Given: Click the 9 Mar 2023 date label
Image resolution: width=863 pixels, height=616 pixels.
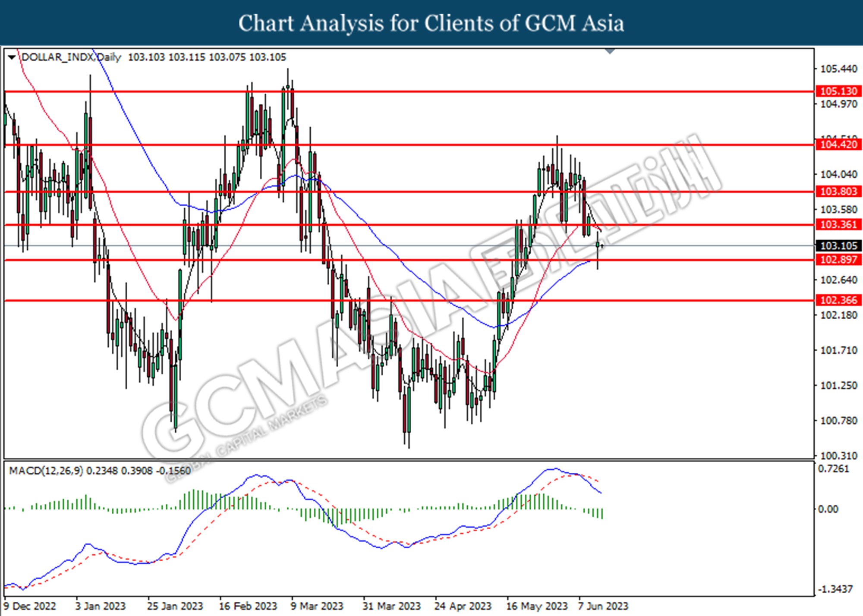Looking at the screenshot, I should 317,606.
